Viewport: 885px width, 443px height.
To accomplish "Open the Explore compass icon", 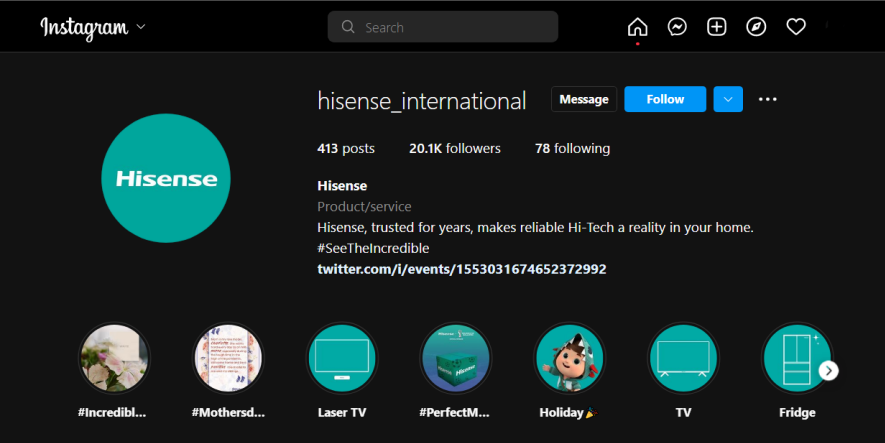I will click(756, 27).
